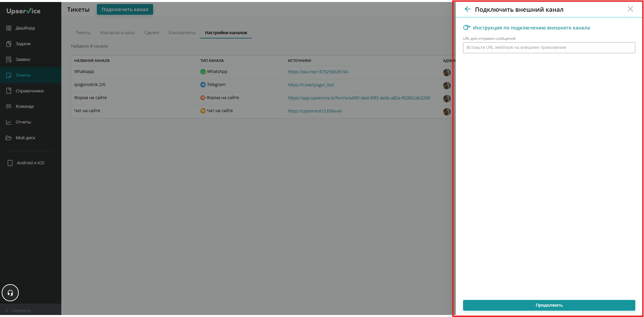
Task: Click admin avatar in ipogorodnik row
Action: 447,86
